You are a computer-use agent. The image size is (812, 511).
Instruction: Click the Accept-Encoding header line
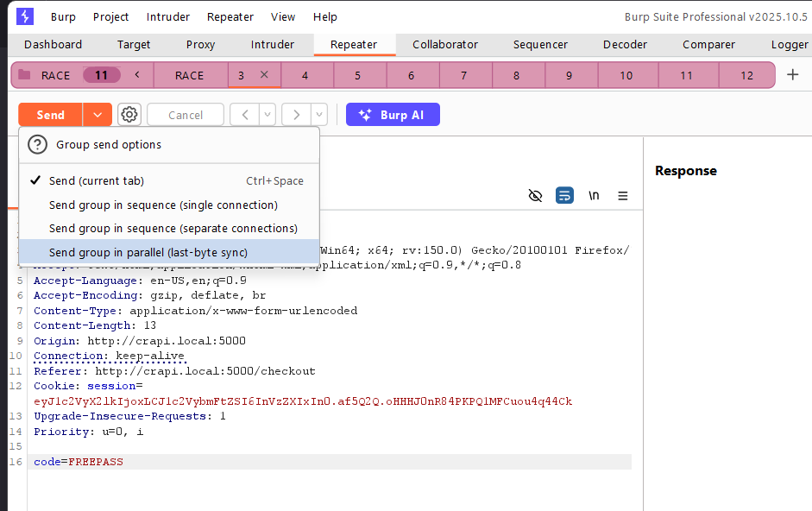pyautogui.click(x=149, y=295)
